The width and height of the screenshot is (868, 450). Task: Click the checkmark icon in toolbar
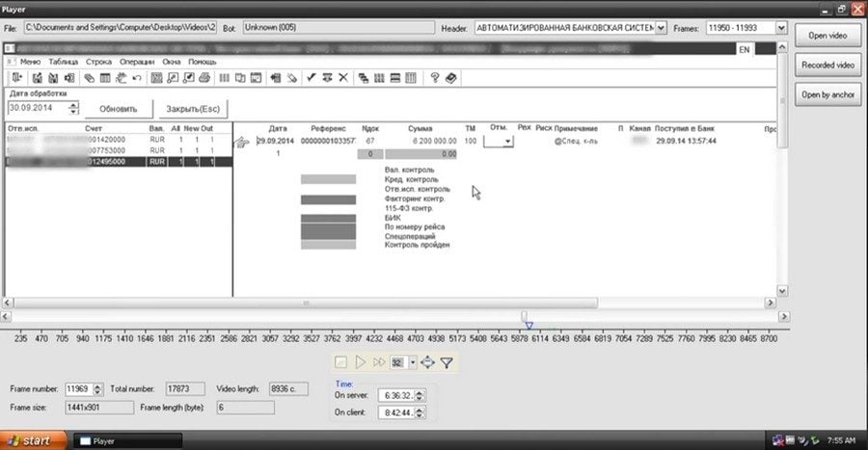(312, 77)
